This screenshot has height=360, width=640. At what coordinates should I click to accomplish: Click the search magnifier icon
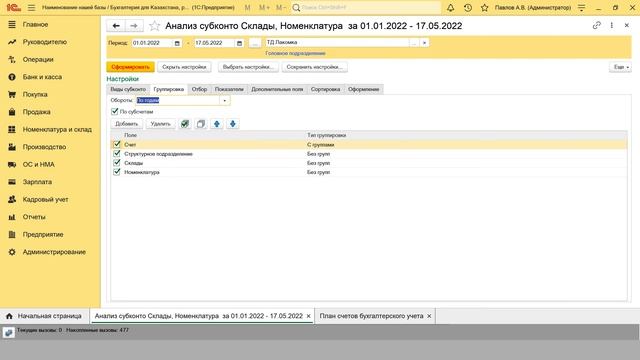tap(297, 8)
